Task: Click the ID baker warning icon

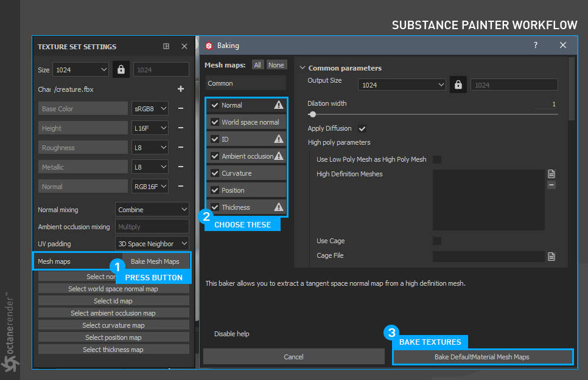Action: coord(279,139)
